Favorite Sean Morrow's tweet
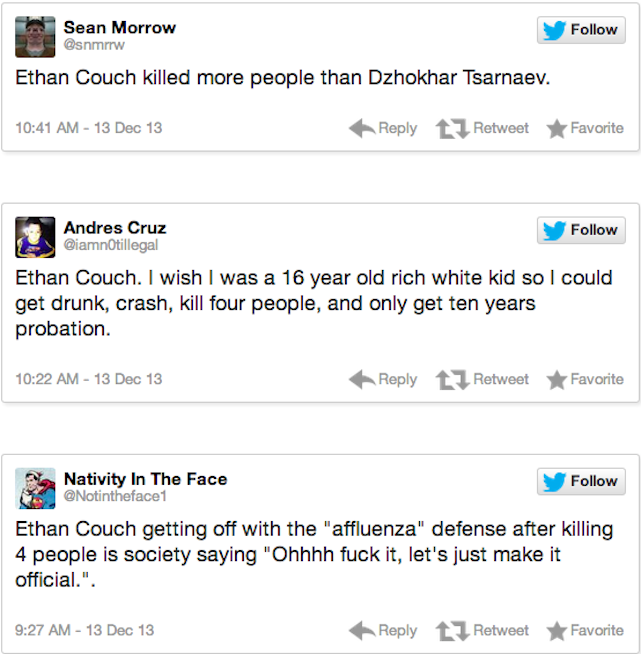 coord(585,128)
